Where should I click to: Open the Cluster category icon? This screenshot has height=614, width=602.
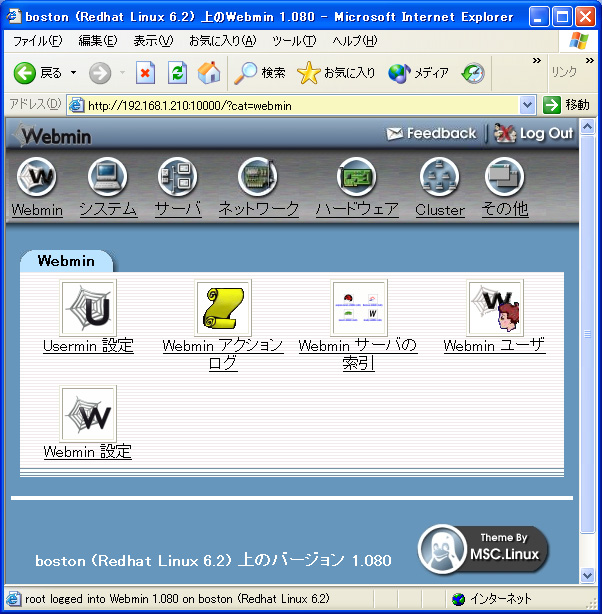[x=439, y=177]
